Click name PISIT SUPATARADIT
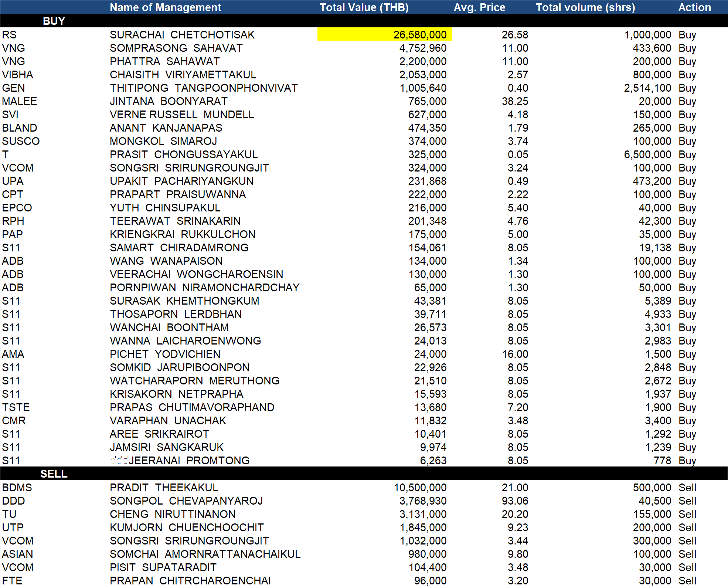Image resolution: width=728 pixels, height=587 pixels. click(163, 567)
